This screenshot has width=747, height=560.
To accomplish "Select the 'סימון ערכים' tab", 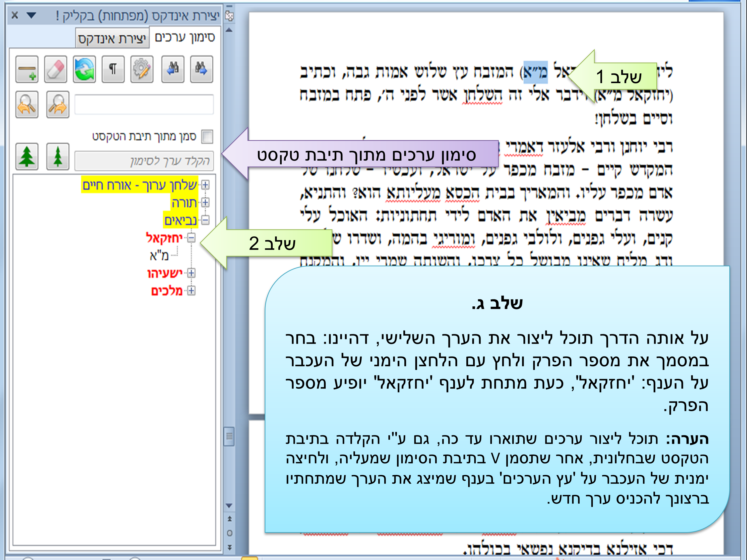I will click(185, 37).
